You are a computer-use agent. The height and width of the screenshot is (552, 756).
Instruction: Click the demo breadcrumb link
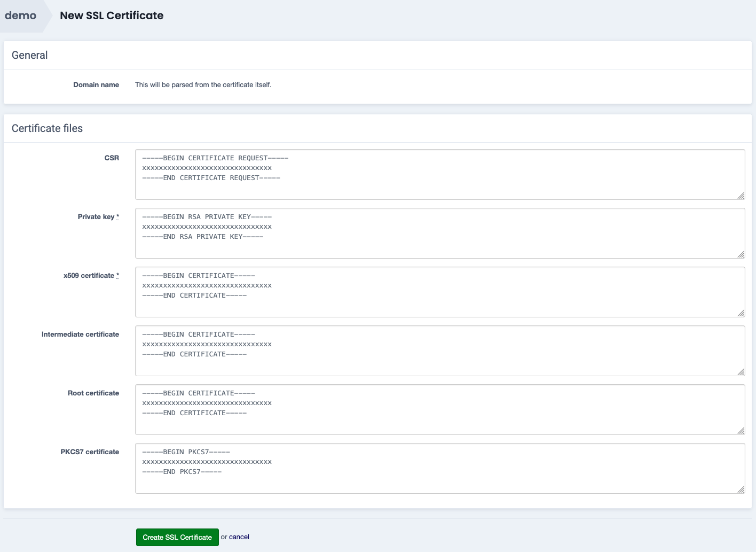(x=21, y=15)
